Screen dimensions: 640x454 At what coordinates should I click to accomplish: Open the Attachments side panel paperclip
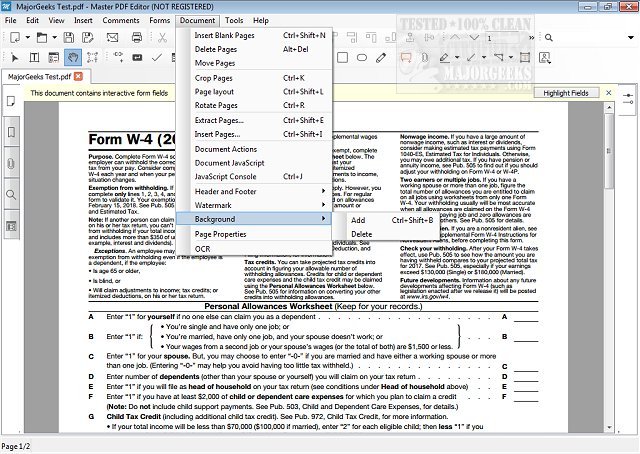tap(11, 163)
